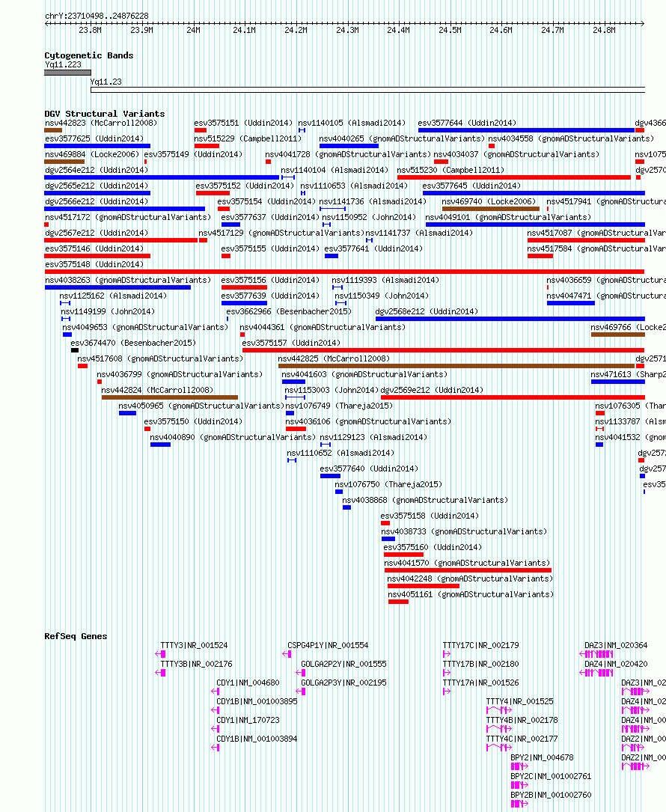Open the DGV Structural Variants track title
Viewport: 666px width, 812px height.
(105, 114)
